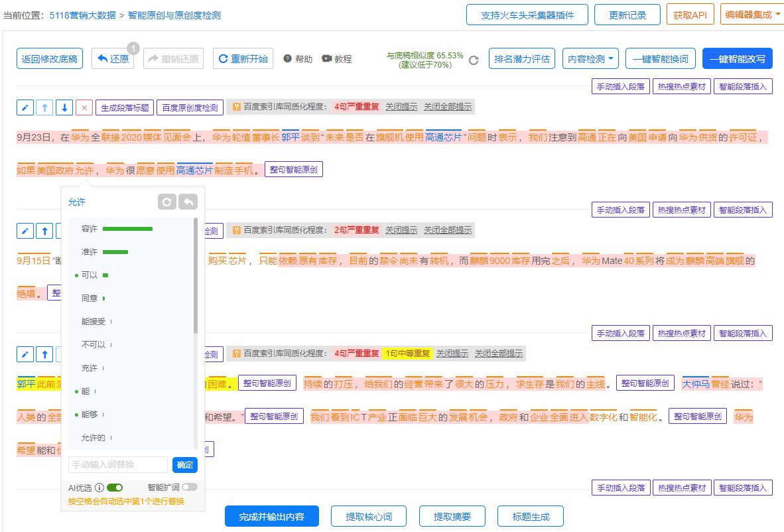Screen dimensions: 784x532
Task: Select synonym 容许 from the list
Action: pos(90,228)
